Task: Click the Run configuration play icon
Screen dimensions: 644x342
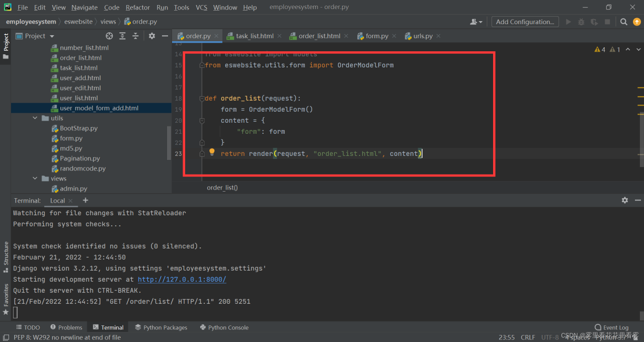Action: coord(569,22)
